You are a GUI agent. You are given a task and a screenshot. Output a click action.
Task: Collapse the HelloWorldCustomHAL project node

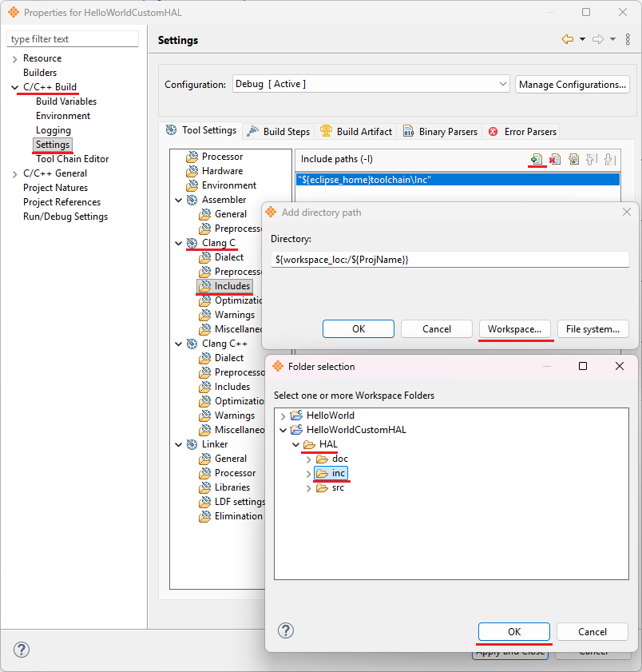(x=283, y=430)
